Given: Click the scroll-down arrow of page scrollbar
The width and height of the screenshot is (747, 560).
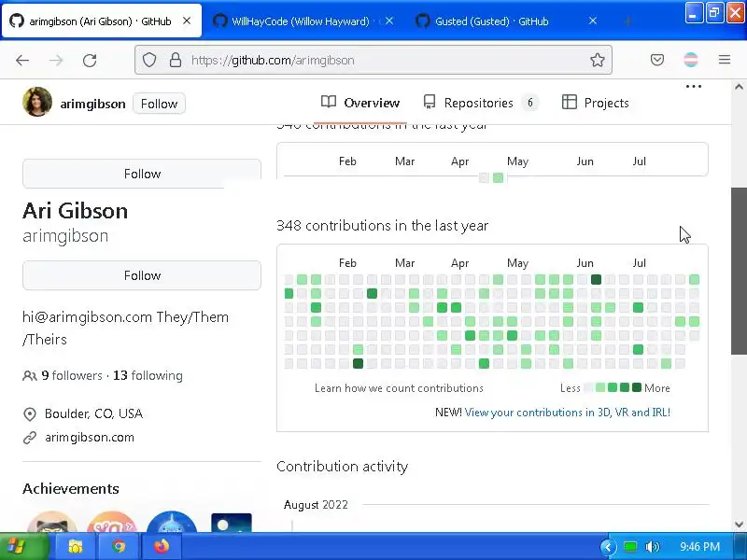Looking at the screenshot, I should pyautogui.click(x=739, y=525).
